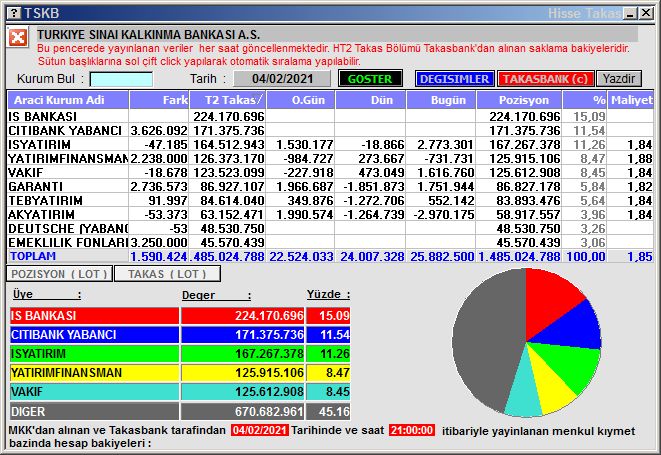Image resolution: width=661 pixels, height=455 pixels.
Task: Click the gray DIGER legend bar
Action: point(94,411)
